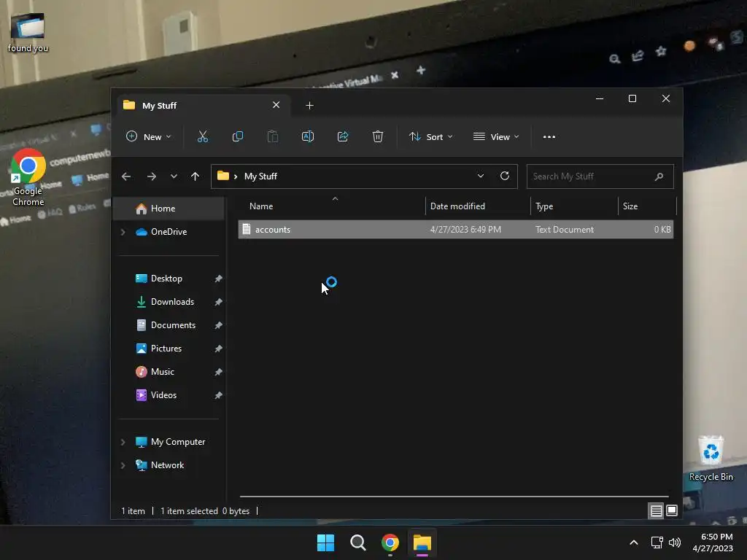Image resolution: width=747 pixels, height=560 pixels.
Task: Open Desktop quick access folder
Action: click(167, 279)
